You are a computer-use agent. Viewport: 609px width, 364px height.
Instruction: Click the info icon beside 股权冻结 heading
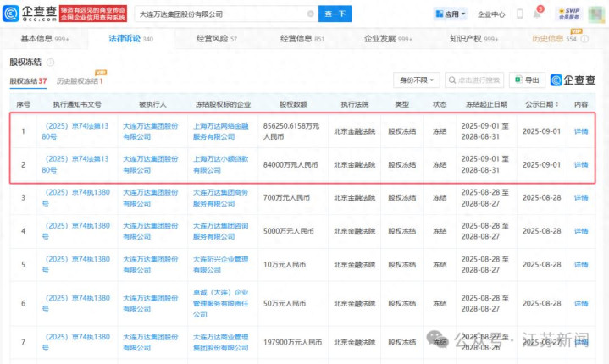pos(50,62)
